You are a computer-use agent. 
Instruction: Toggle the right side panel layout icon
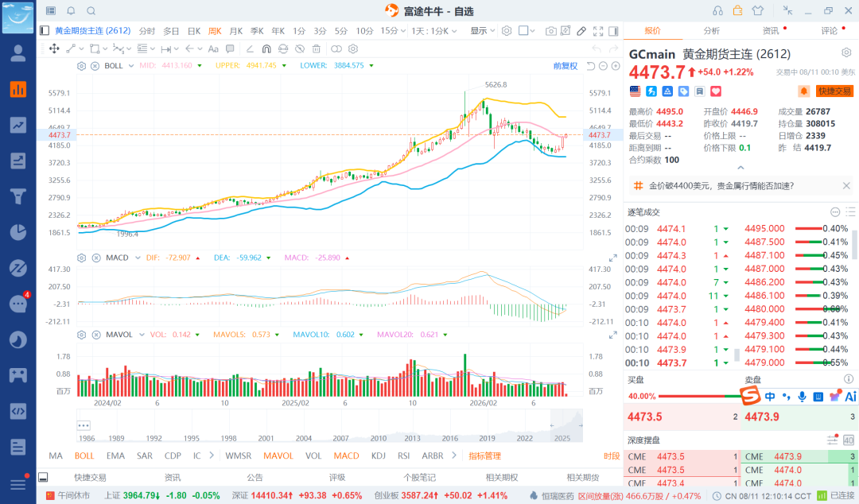(x=613, y=31)
